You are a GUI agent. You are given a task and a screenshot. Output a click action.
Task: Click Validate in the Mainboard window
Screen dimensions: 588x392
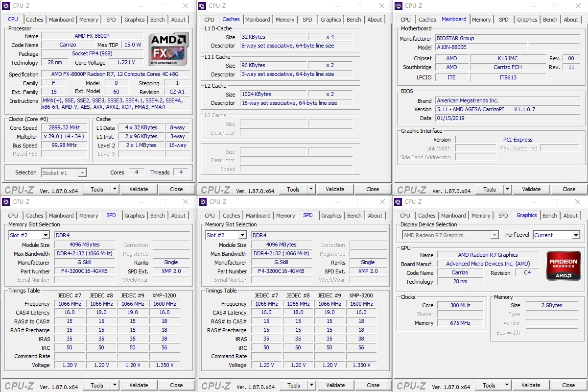point(531,189)
